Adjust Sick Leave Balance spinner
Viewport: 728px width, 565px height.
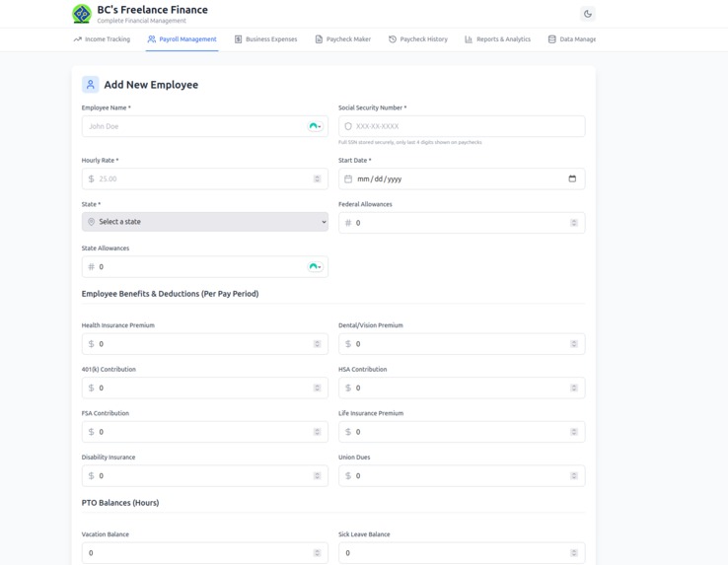574,553
